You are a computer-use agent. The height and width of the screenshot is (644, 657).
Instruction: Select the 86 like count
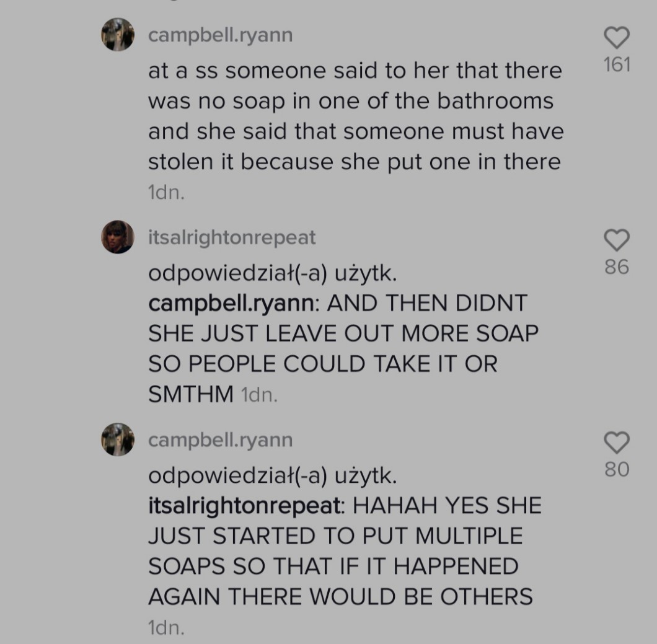click(617, 267)
